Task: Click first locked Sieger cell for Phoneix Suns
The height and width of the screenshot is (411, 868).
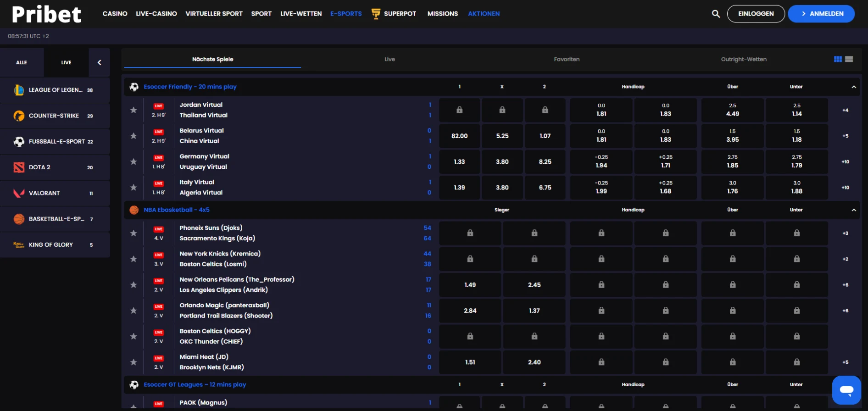Action: (470, 233)
